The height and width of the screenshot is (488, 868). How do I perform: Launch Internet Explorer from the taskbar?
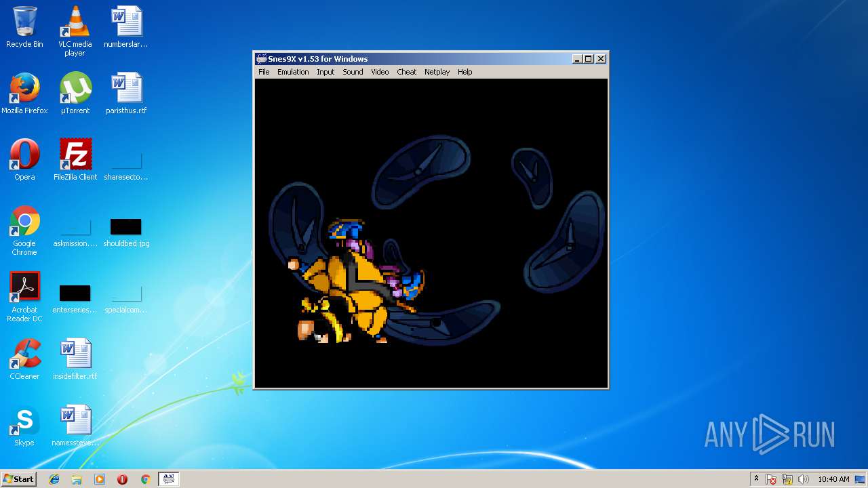[54, 479]
